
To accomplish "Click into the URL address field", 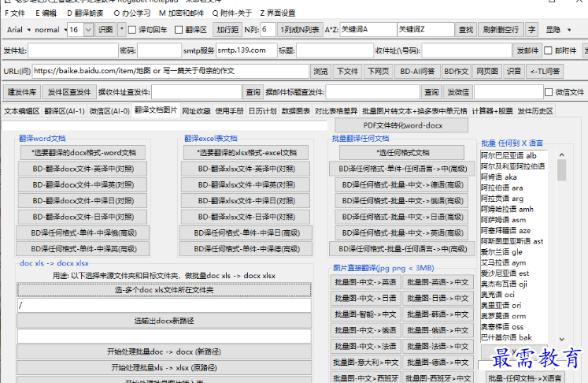I will tap(171, 71).
